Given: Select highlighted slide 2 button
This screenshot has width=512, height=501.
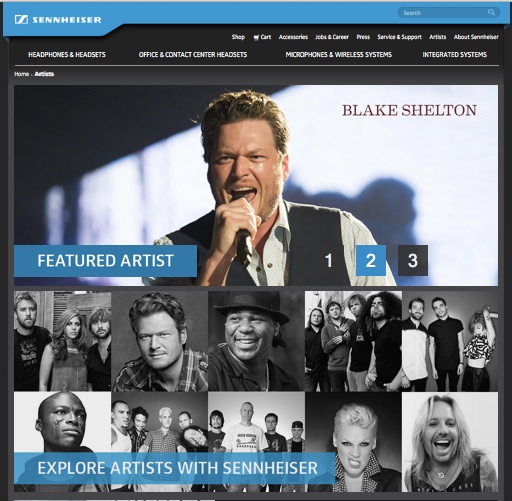Looking at the screenshot, I should tap(371, 260).
